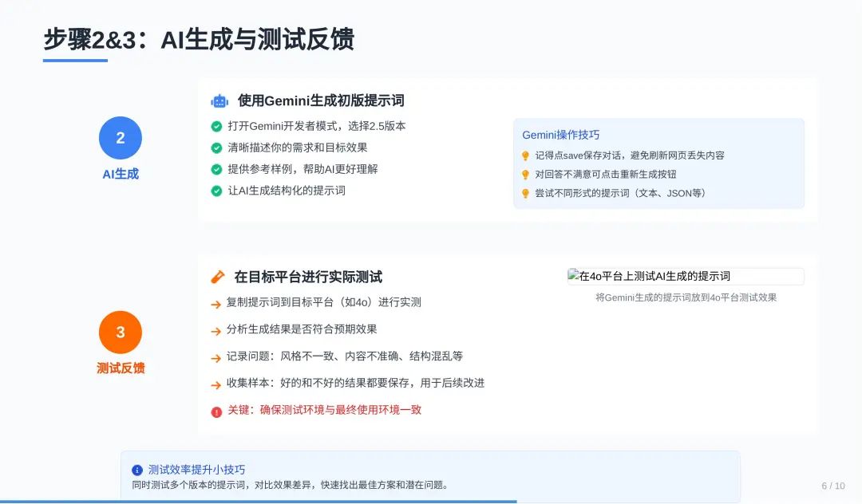Click green checkmark next to 清晰描述你的需求和目标效果
Screen dimensions: 862x504
(x=216, y=148)
